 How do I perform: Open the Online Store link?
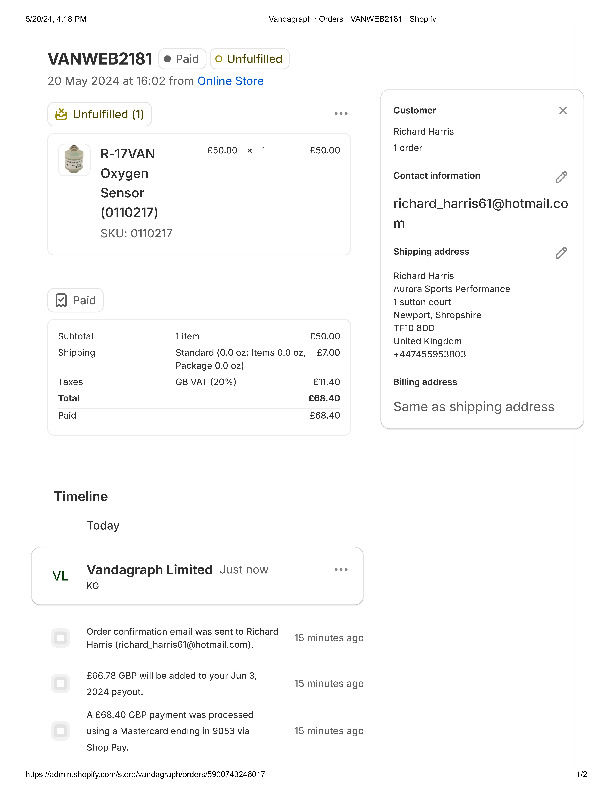click(x=230, y=81)
